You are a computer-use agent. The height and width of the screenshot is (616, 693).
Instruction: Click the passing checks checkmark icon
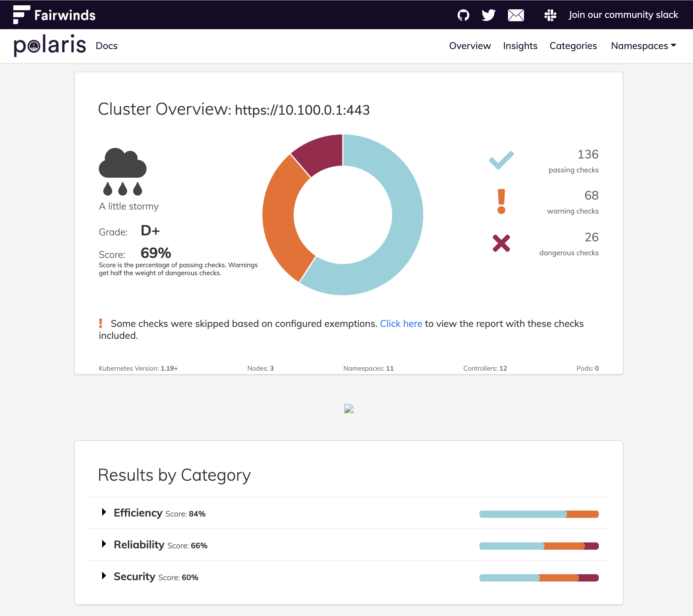pyautogui.click(x=501, y=160)
